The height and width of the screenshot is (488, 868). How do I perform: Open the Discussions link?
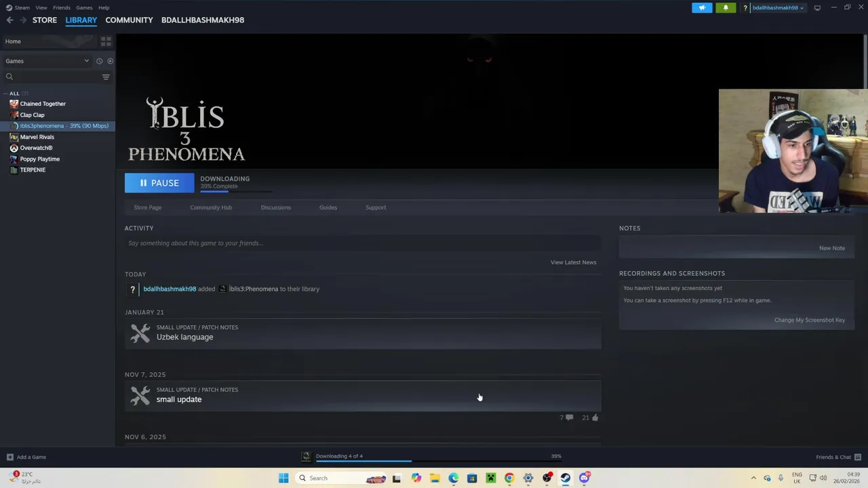click(275, 207)
